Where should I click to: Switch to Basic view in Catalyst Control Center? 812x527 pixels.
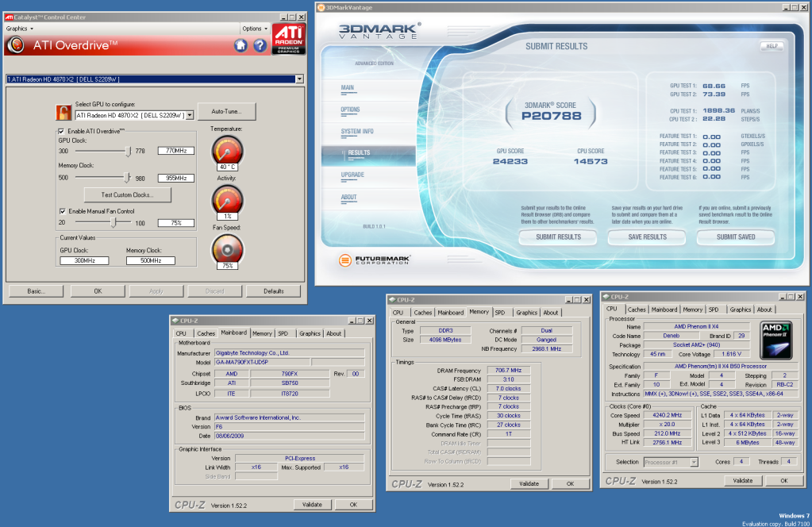click(36, 291)
